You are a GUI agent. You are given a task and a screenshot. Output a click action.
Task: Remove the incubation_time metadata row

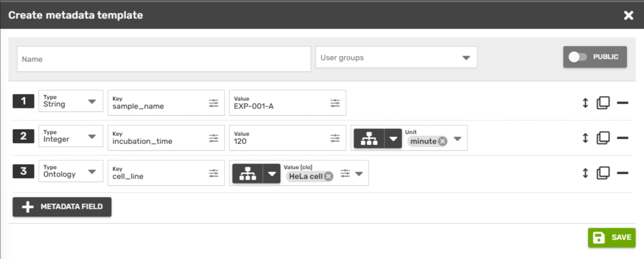pyautogui.click(x=622, y=138)
